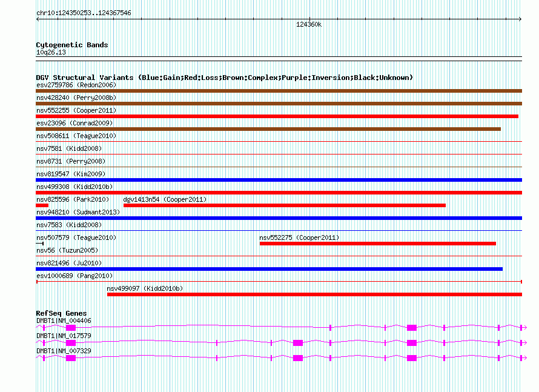Viewport: 539px width, 392px height.
Task: Click the 124360k position on the ruler
Action: pos(309,25)
